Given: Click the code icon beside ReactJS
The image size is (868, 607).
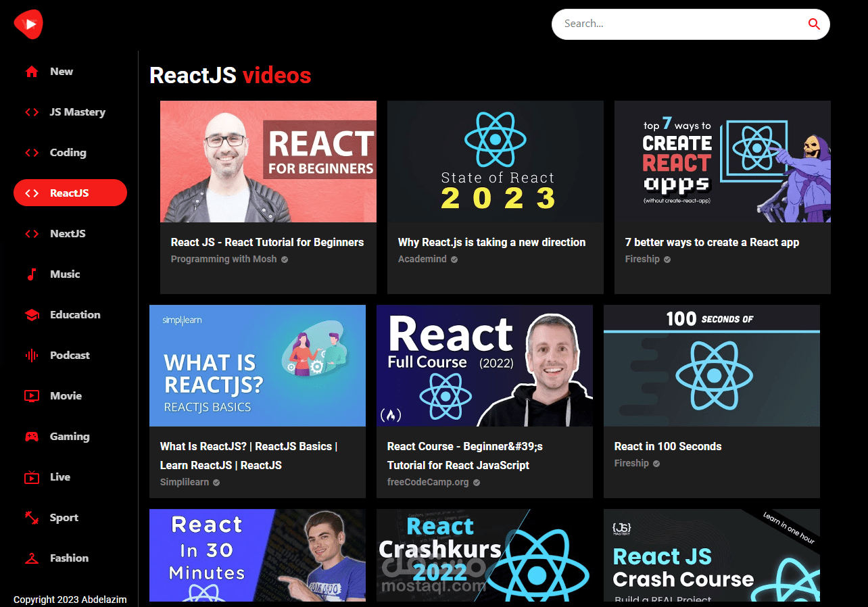Looking at the screenshot, I should pyautogui.click(x=32, y=193).
